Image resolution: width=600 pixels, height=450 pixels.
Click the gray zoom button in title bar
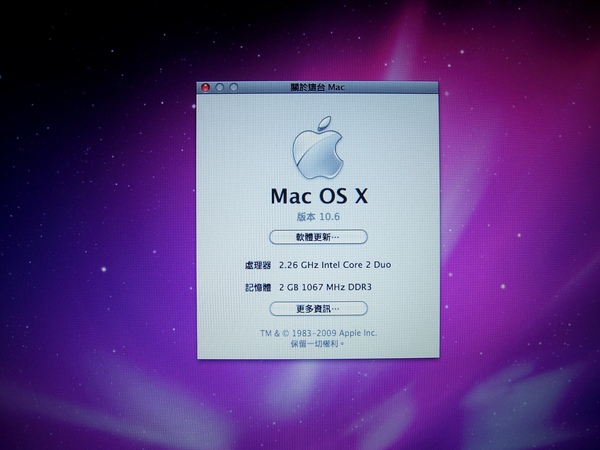(x=234, y=88)
